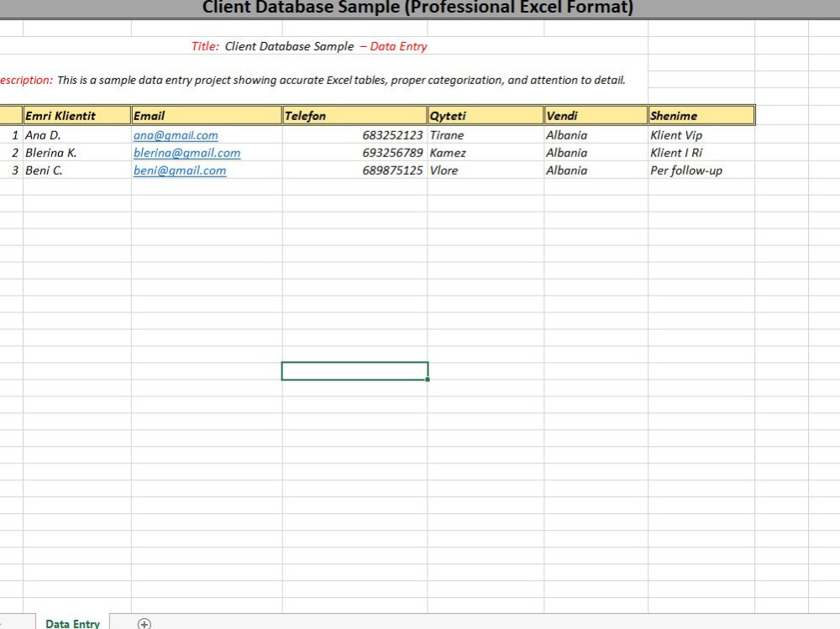
Task: Click the Description text line
Action: (312, 81)
